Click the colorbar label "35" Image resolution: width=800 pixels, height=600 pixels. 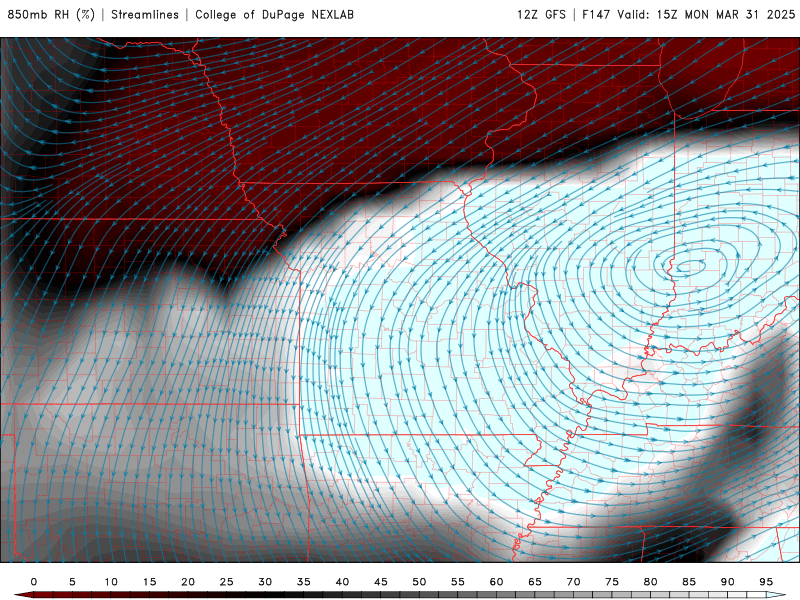tap(304, 582)
